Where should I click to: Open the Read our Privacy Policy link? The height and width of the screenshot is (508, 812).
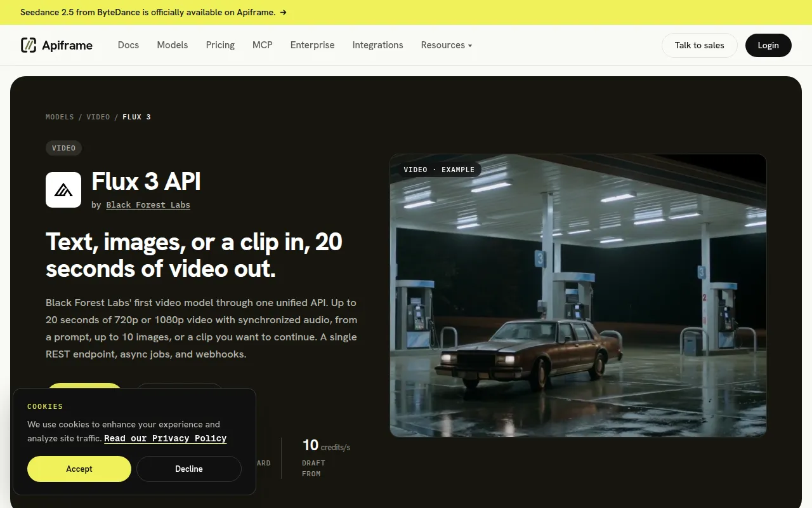pos(166,438)
